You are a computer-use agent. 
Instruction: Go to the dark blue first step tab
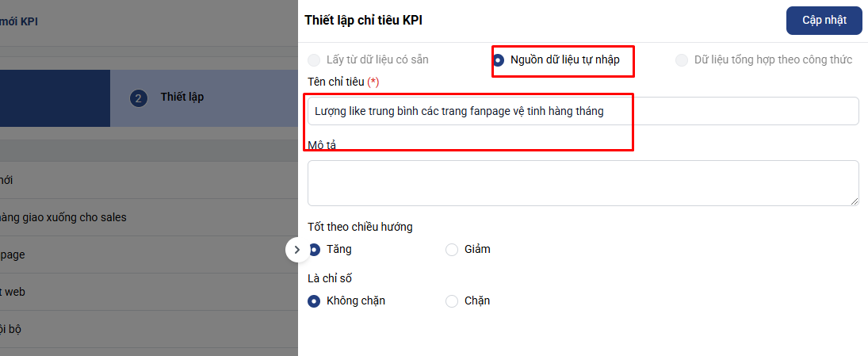click(54, 98)
